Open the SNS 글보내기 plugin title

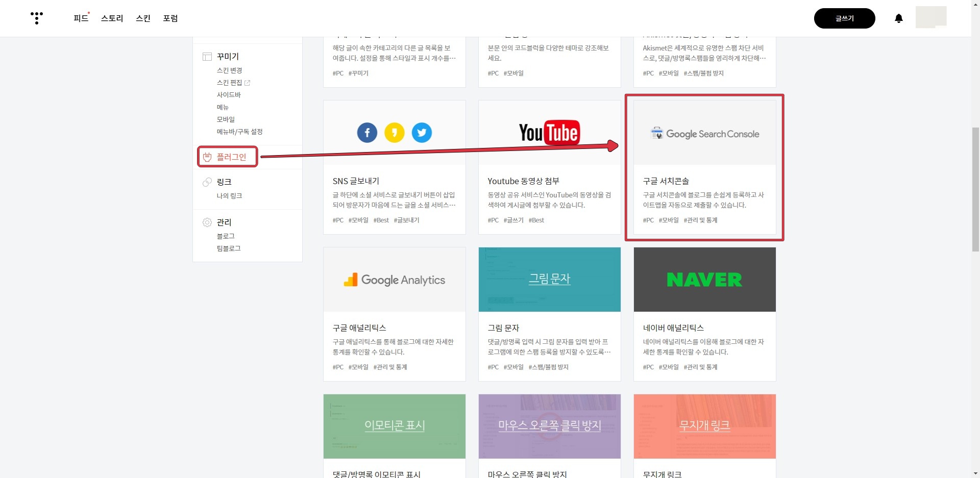coord(356,181)
